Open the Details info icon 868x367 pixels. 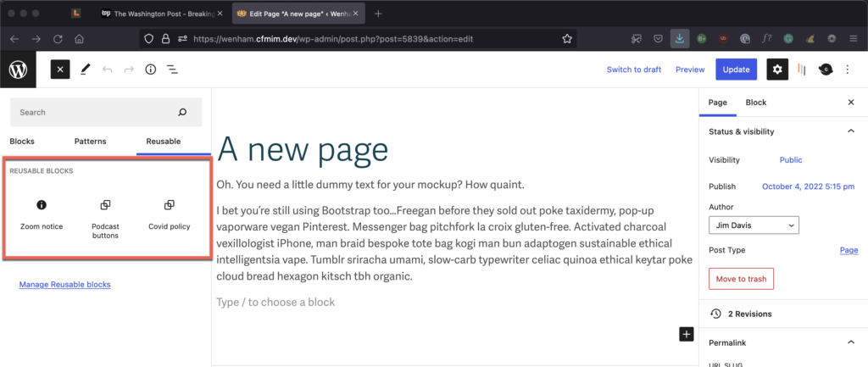(151, 70)
